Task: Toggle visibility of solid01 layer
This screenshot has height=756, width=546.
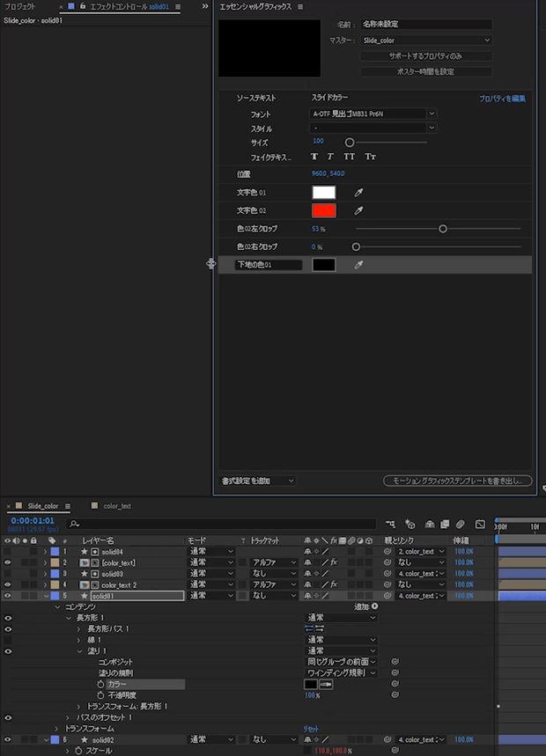Action: [8, 596]
